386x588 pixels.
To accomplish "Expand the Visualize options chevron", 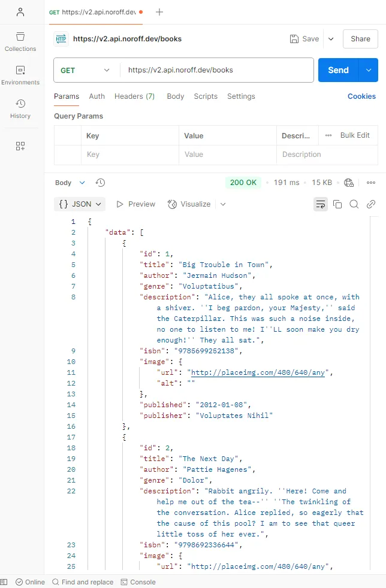I will click(x=223, y=204).
